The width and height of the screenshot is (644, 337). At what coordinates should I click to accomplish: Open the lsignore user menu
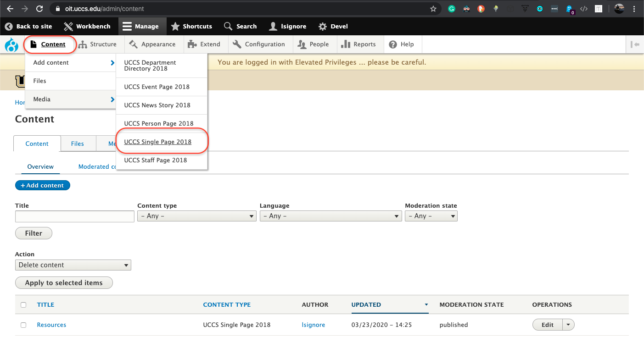[287, 27]
